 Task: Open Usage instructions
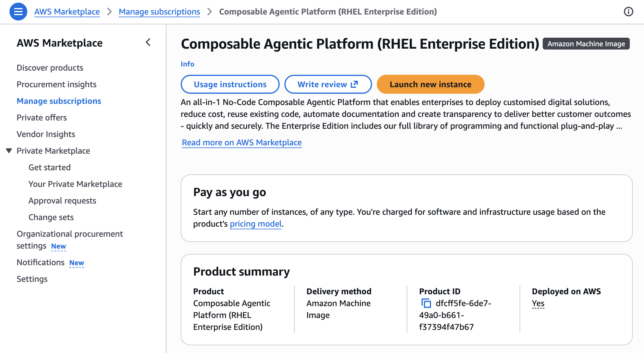click(230, 84)
